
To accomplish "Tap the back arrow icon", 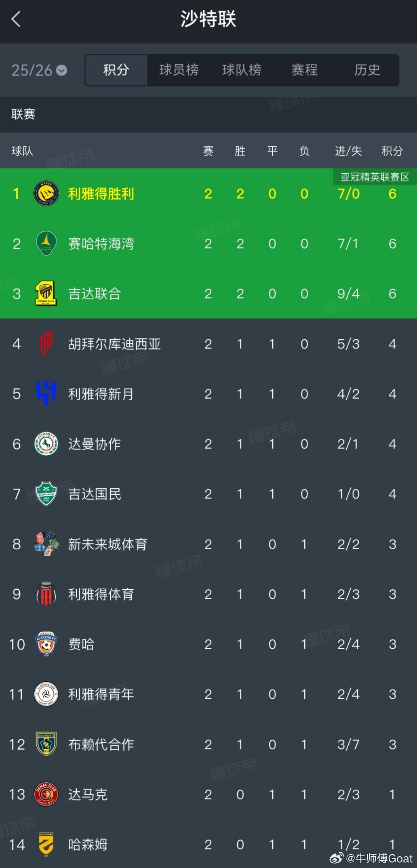I will click(x=16, y=19).
